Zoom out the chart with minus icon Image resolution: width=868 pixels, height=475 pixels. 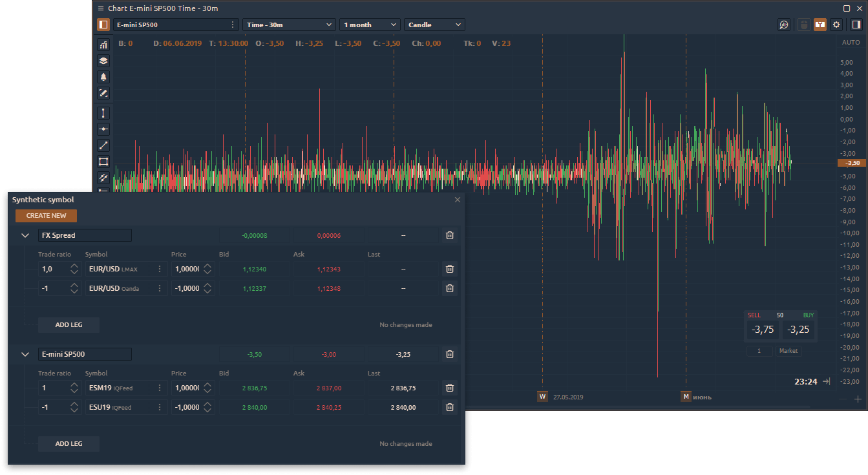(842, 399)
